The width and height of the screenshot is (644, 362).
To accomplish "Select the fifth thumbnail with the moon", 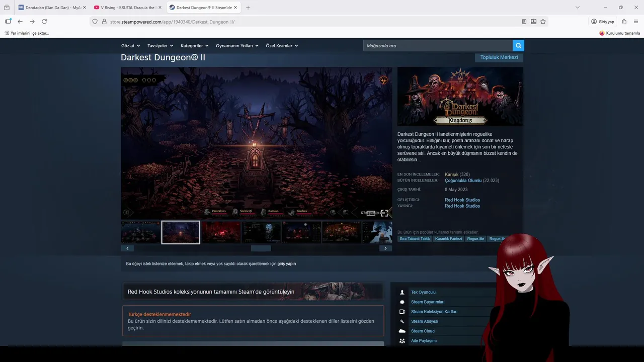I will point(301,232).
